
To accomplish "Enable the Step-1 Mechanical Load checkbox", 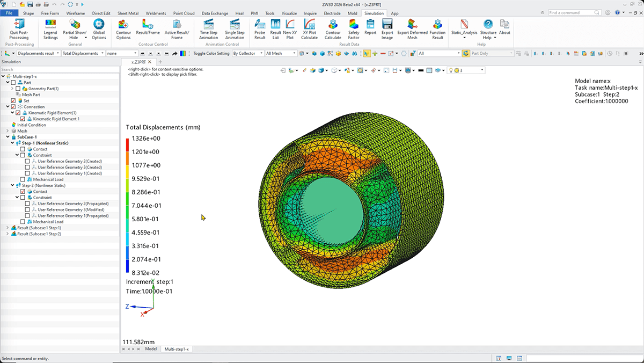I will 22,179.
